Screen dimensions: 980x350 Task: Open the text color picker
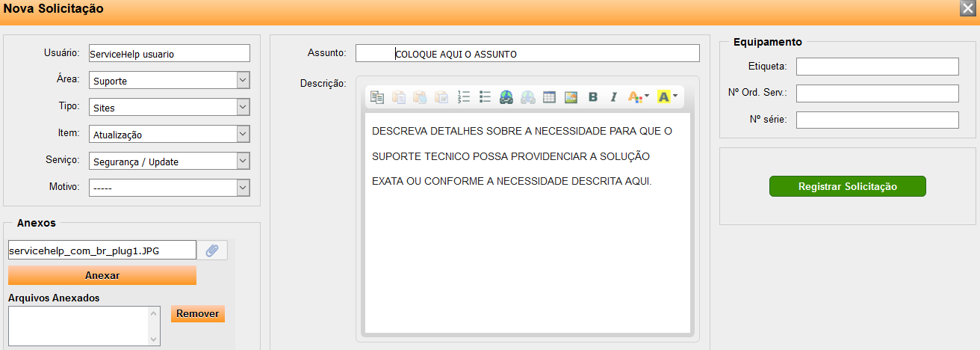pos(638,96)
